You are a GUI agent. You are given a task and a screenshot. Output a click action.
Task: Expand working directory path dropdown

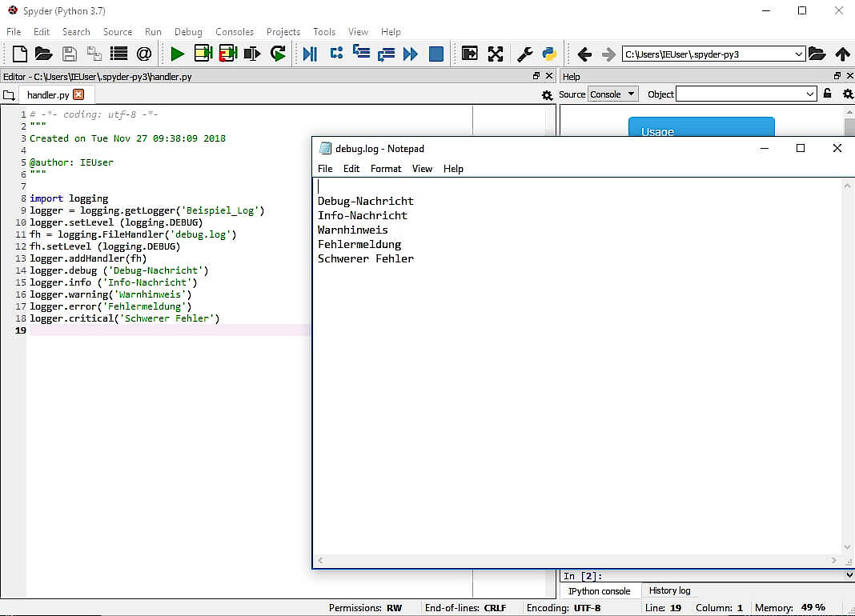coord(798,54)
